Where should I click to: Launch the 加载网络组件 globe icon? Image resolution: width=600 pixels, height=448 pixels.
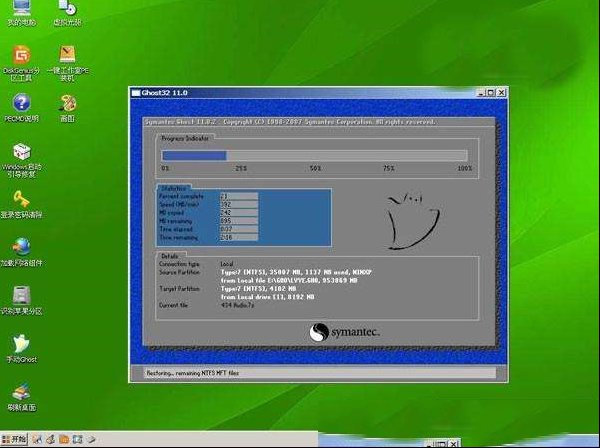[x=21, y=253]
